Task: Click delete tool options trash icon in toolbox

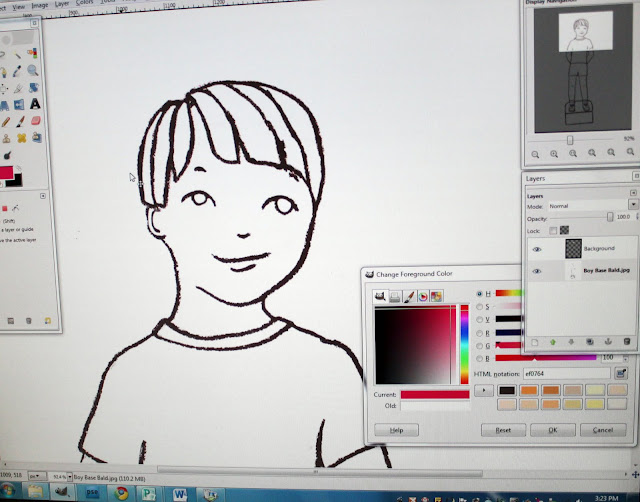Action: pyautogui.click(x=29, y=321)
